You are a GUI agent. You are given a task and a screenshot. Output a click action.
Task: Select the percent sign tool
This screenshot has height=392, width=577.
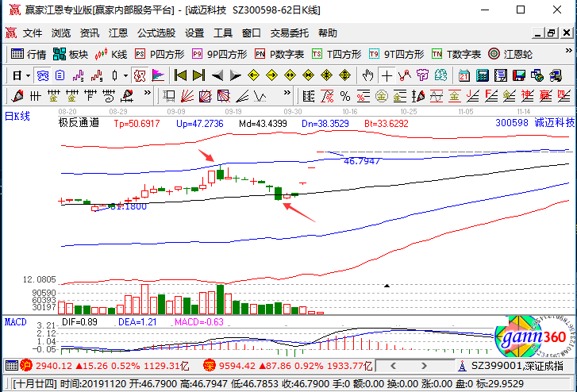tap(345, 97)
